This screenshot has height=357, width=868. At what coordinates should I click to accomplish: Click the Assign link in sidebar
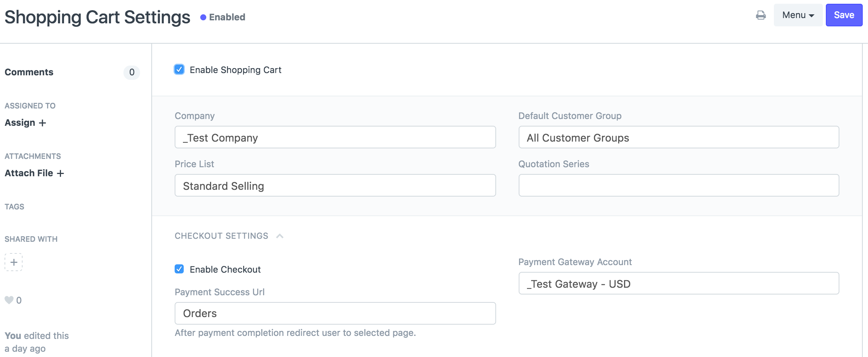[20, 123]
